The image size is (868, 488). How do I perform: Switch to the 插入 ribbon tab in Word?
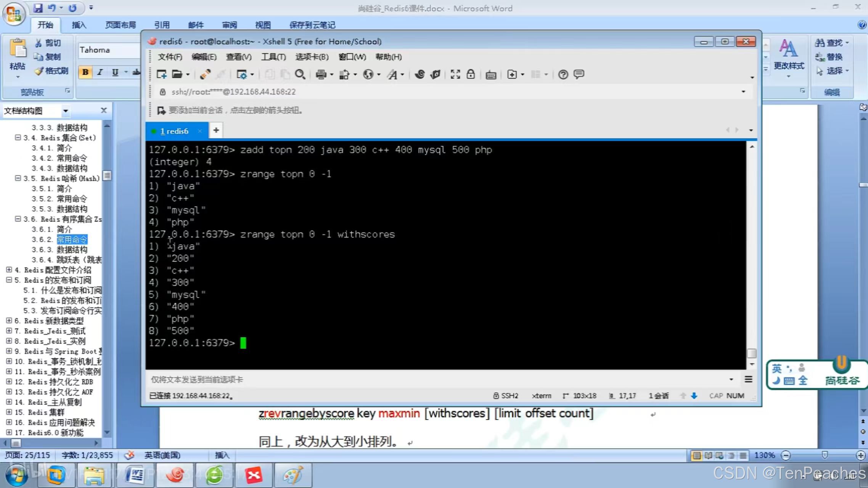79,25
